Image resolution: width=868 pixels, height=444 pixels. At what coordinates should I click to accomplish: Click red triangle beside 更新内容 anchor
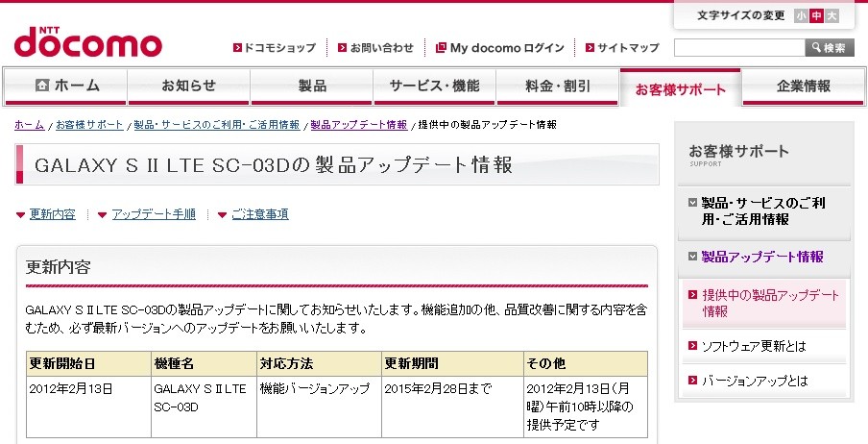pos(20,215)
